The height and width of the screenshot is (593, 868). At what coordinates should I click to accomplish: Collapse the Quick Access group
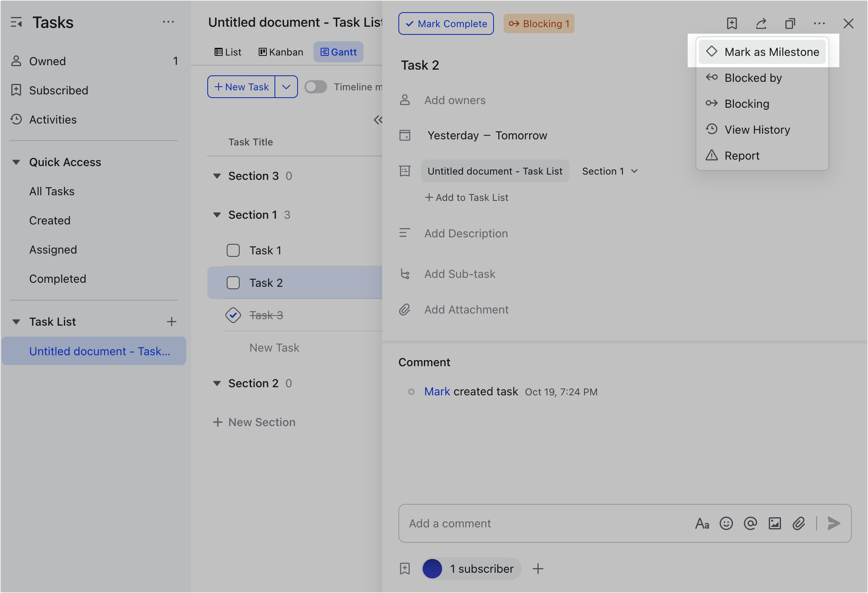(16, 162)
